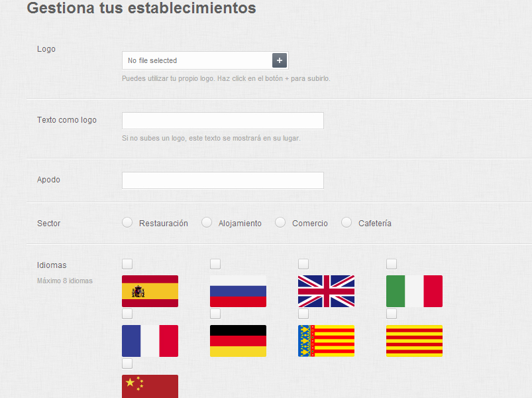Select the Spanish flag icon

pyautogui.click(x=150, y=291)
